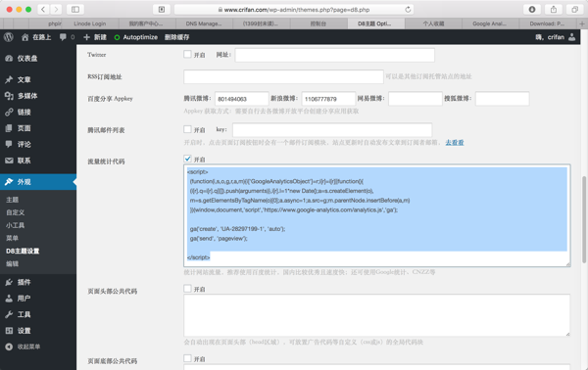Click the 页面头部公共代码 textarea
The width and height of the screenshot is (588, 370).
377,315
